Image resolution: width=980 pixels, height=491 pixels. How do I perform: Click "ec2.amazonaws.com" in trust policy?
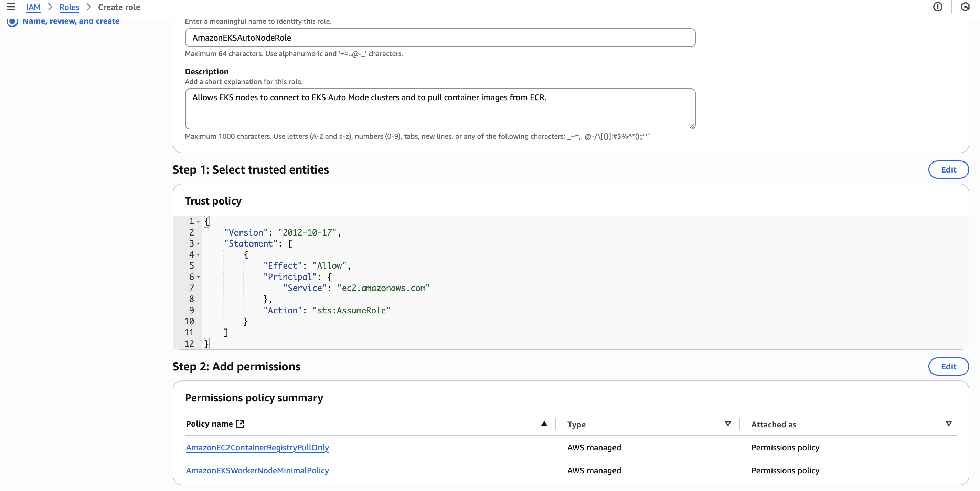[383, 288]
